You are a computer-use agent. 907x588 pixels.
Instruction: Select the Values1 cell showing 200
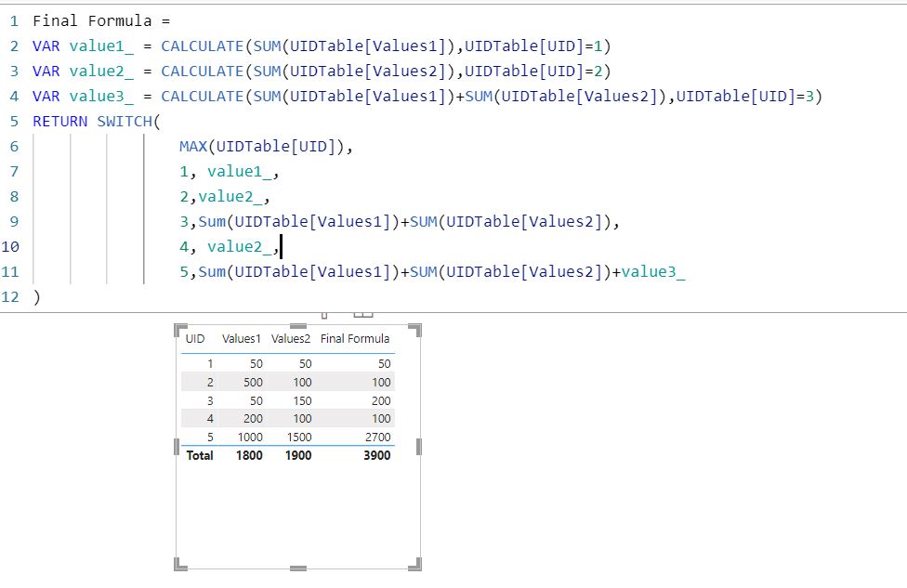[253, 419]
